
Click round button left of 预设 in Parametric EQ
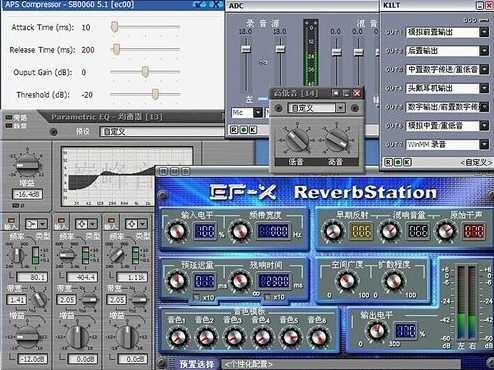tap(53, 132)
